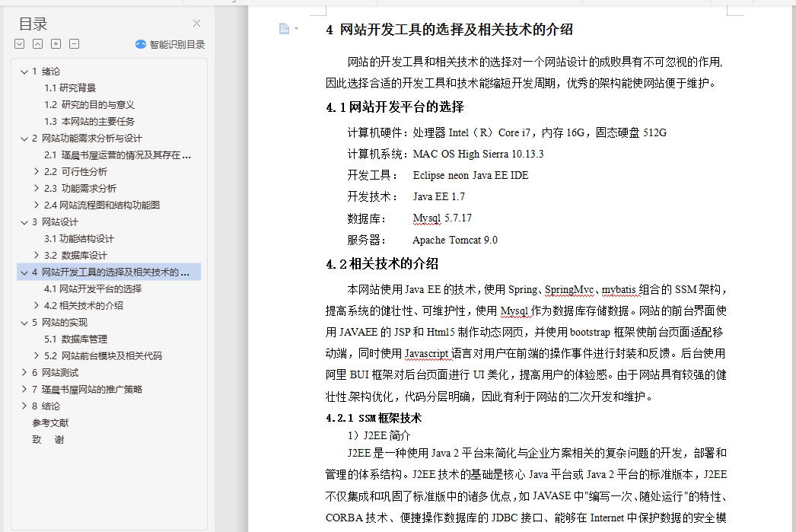Click the underlined word Javascript

(426, 353)
